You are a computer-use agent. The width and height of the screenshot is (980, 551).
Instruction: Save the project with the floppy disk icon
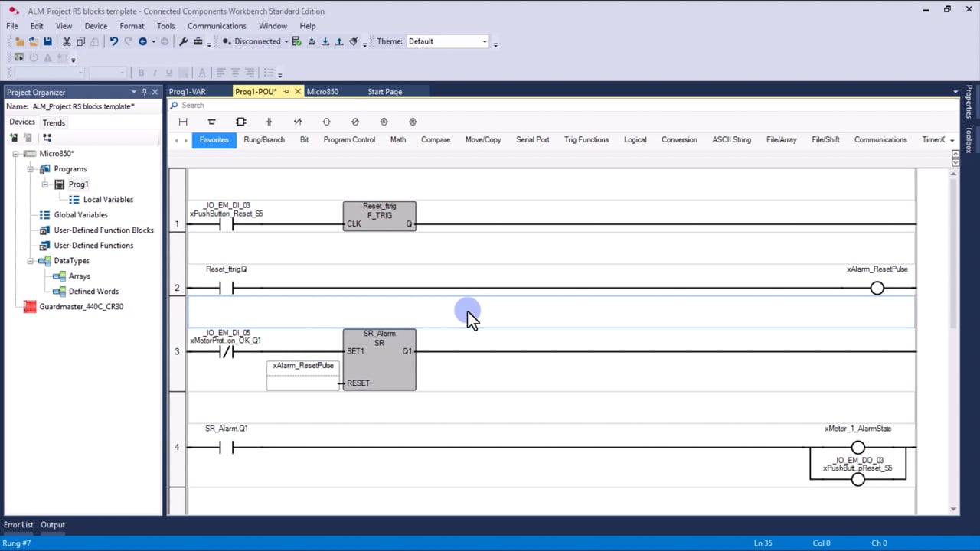click(x=47, y=41)
